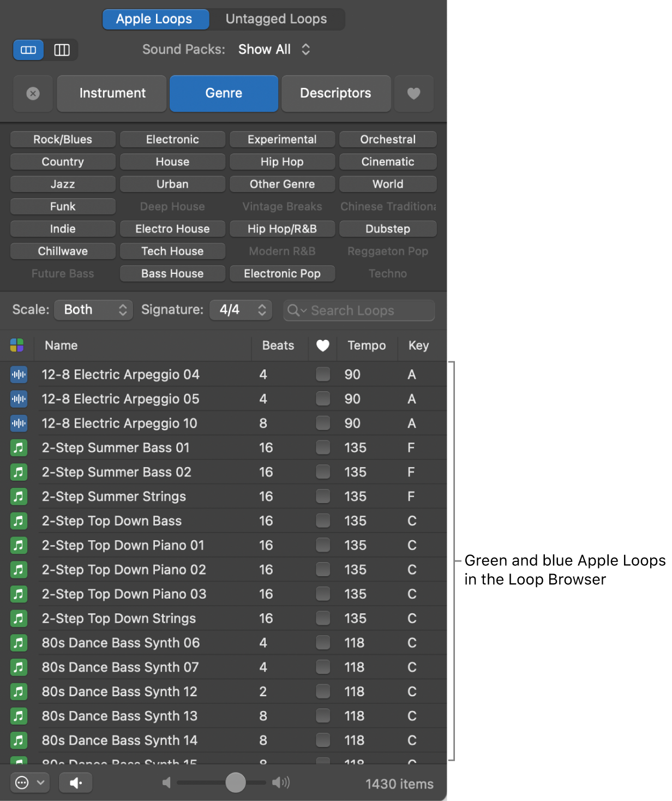Filter by Orchestral genre
The width and height of the screenshot is (672, 801).
388,140
